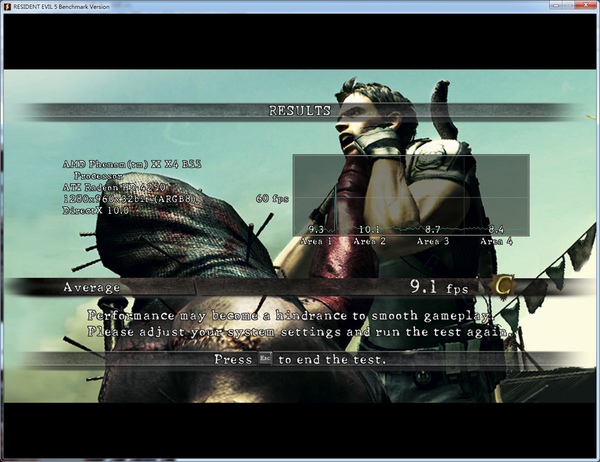Click the 10.1 value above Area 2
This screenshot has height=462, width=600.
point(369,230)
